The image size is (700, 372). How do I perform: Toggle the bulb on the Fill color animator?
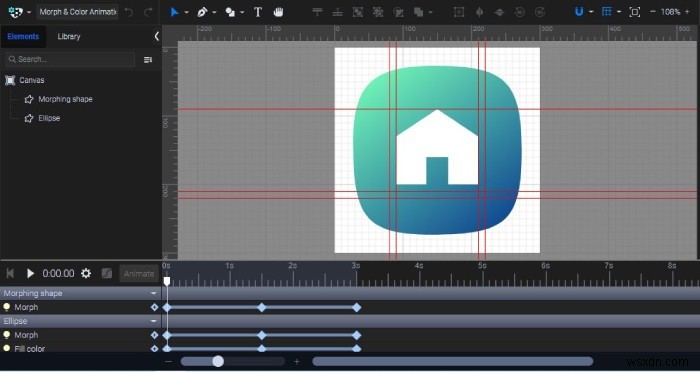coord(7,348)
